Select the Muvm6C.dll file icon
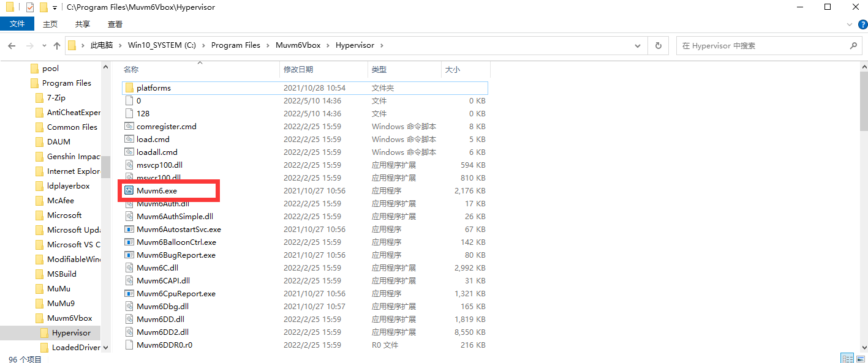This screenshot has width=868, height=363. (129, 268)
